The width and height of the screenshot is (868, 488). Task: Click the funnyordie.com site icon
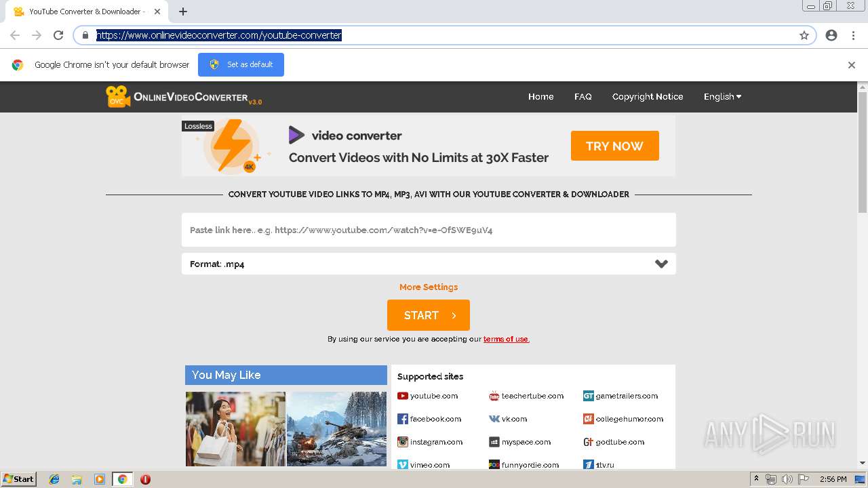coord(494,465)
